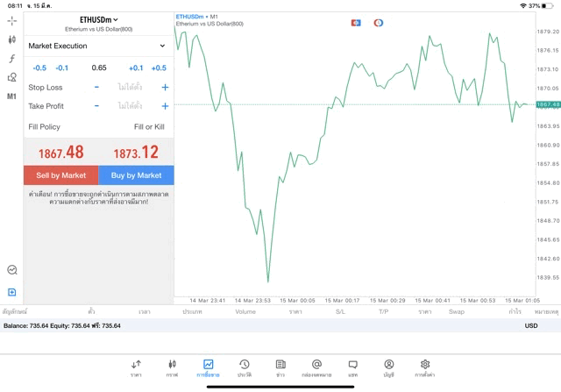Open the Quotes tab with arrows icon
The height and width of the screenshot is (392, 561).
point(136,368)
